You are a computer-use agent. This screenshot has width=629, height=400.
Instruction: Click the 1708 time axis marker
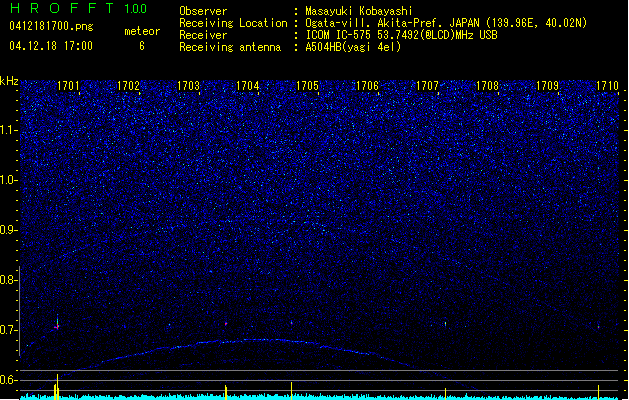[x=487, y=86]
